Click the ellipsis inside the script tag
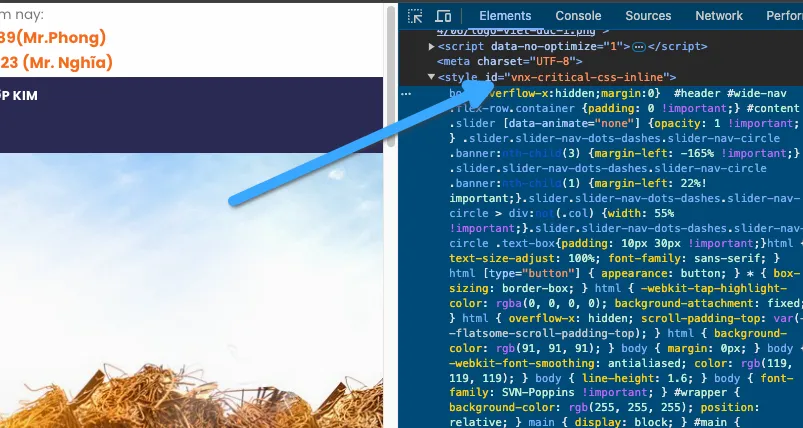This screenshot has width=803, height=428. click(639, 47)
